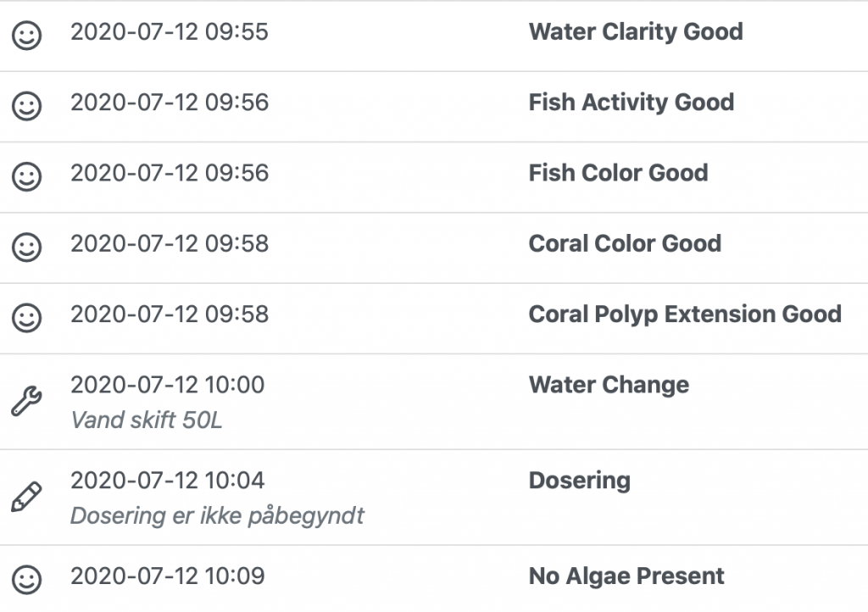This screenshot has height=612, width=868.
Task: Open the Water Change log entry
Action: 609,385
